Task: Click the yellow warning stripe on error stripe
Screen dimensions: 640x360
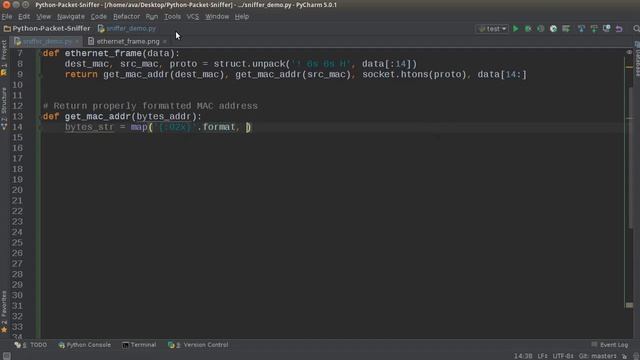Action: click(629, 67)
